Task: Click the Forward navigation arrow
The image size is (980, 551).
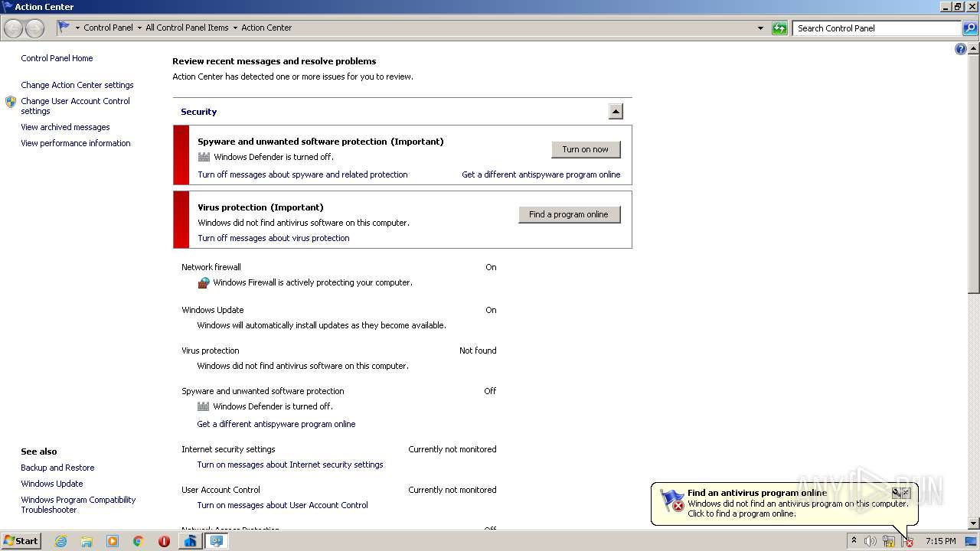Action: pos(34,28)
